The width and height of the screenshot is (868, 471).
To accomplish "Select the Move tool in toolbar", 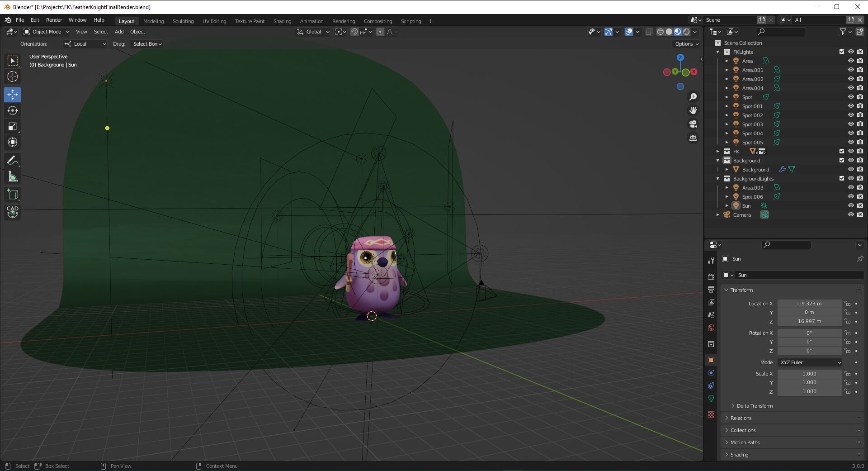I will 13,95.
